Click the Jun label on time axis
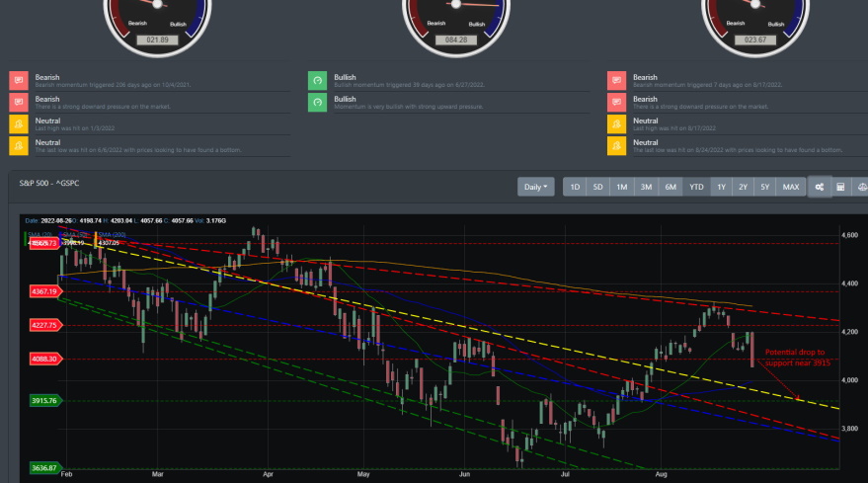The image size is (868, 483). 464,474
